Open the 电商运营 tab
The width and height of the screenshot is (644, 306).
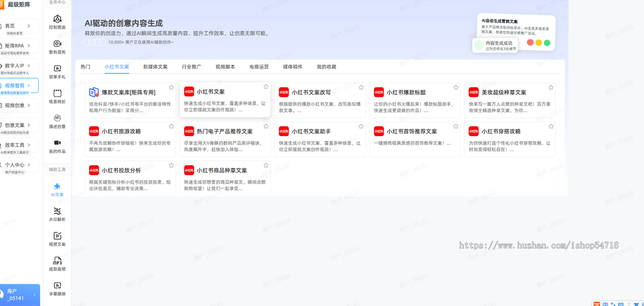(x=259, y=67)
